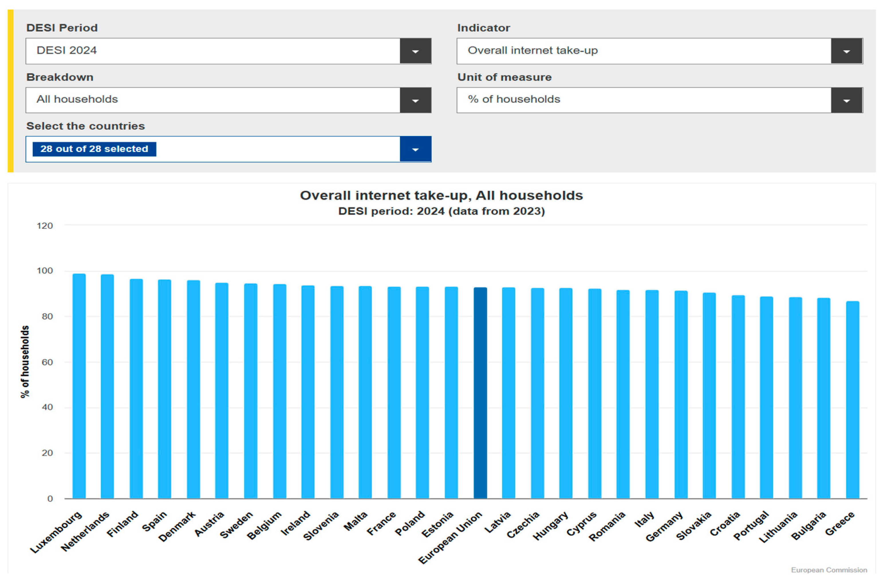Viewport: 883px width, 588px height.
Task: Click the DESI Period dropdown arrow
Action: [415, 51]
